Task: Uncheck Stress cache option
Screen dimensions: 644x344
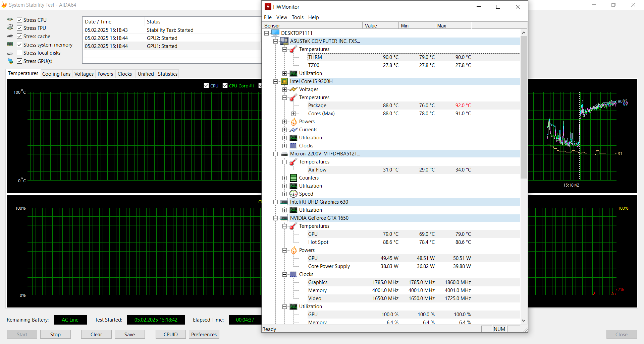Action: tap(19, 36)
